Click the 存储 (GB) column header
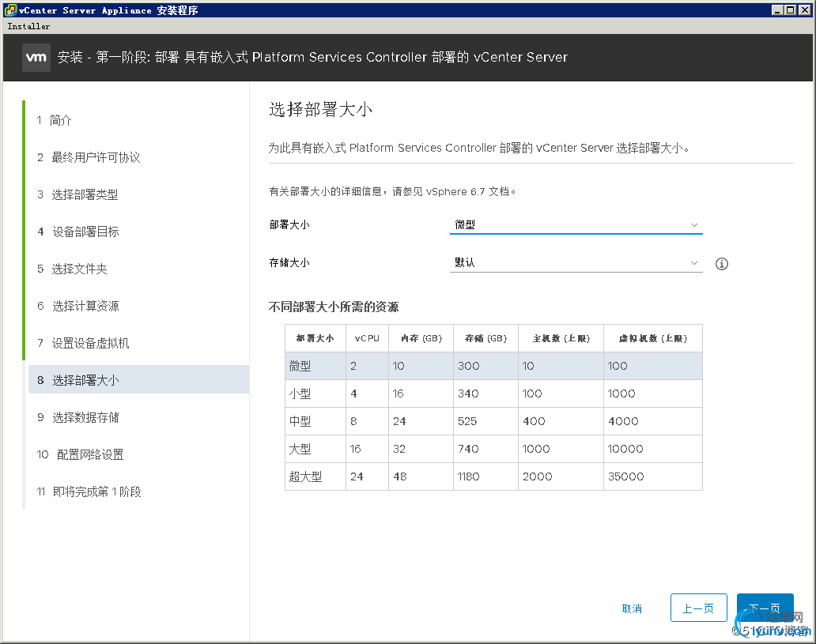The image size is (816, 644). (x=486, y=338)
